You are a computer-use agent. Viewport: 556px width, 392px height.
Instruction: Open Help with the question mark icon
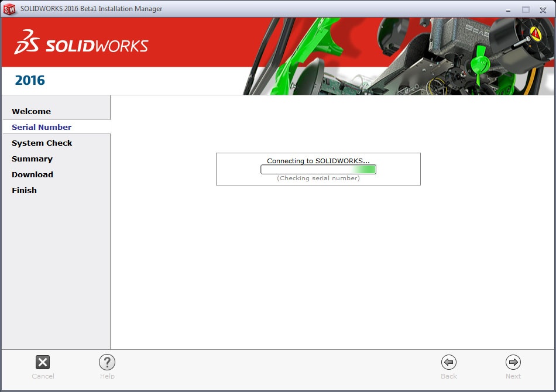[107, 362]
